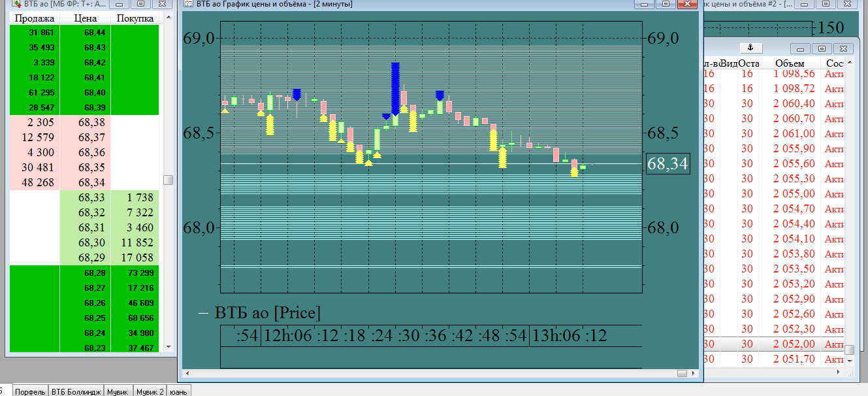This screenshot has width=868, height=396.
Task: Click the Оста column header in orders table
Action: coord(749,63)
